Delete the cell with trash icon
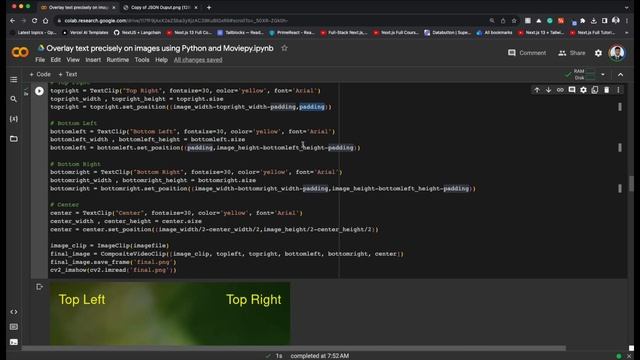This screenshot has width=640, height=360. 607,90
